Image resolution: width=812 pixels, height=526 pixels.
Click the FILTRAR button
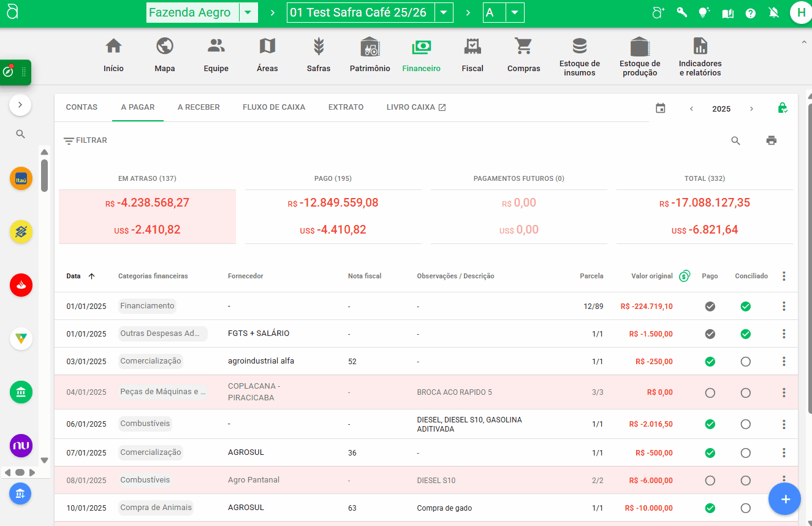[85, 140]
